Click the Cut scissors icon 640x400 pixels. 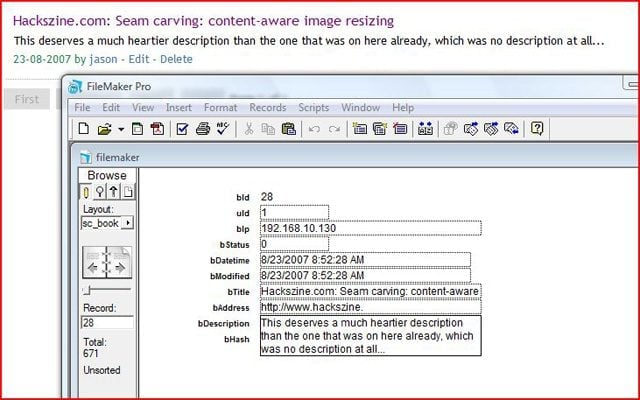249,129
